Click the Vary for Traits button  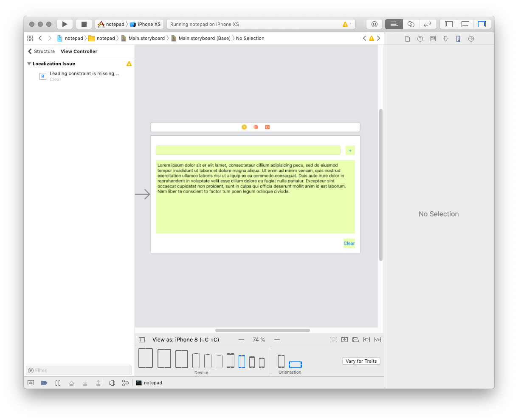tap(361, 361)
